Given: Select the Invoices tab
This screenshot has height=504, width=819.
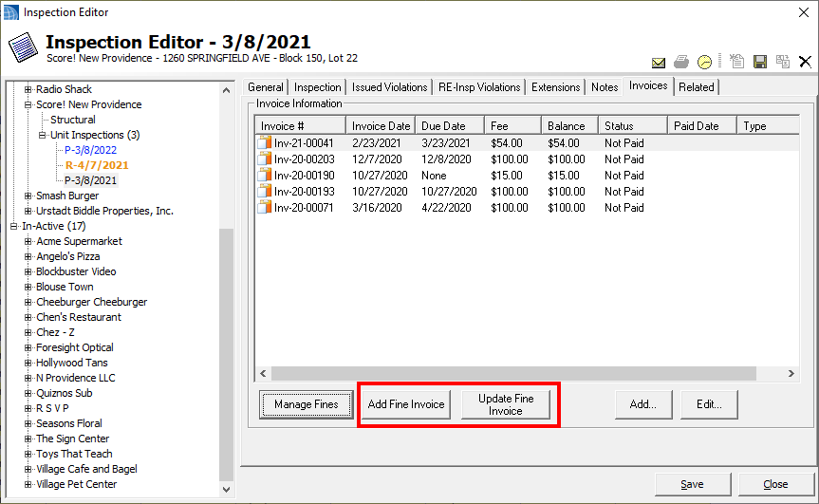Looking at the screenshot, I should coord(647,85).
